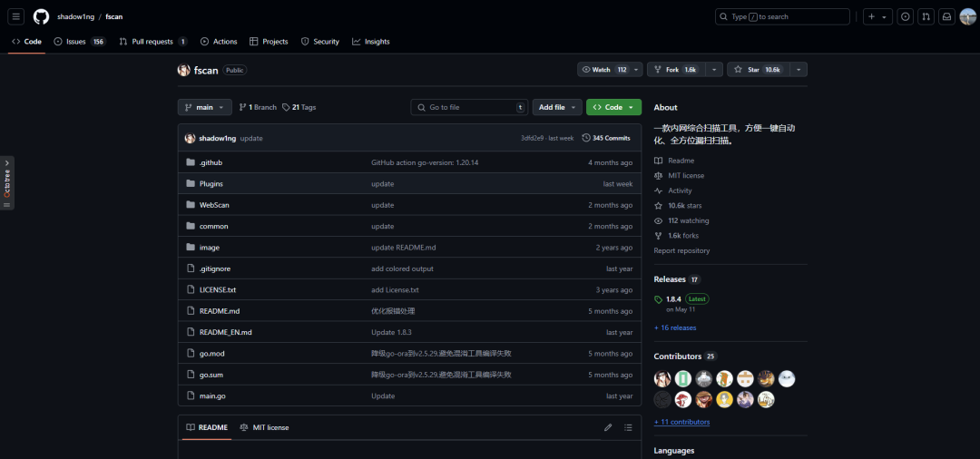Select the MIT license tab below file list

click(264, 427)
